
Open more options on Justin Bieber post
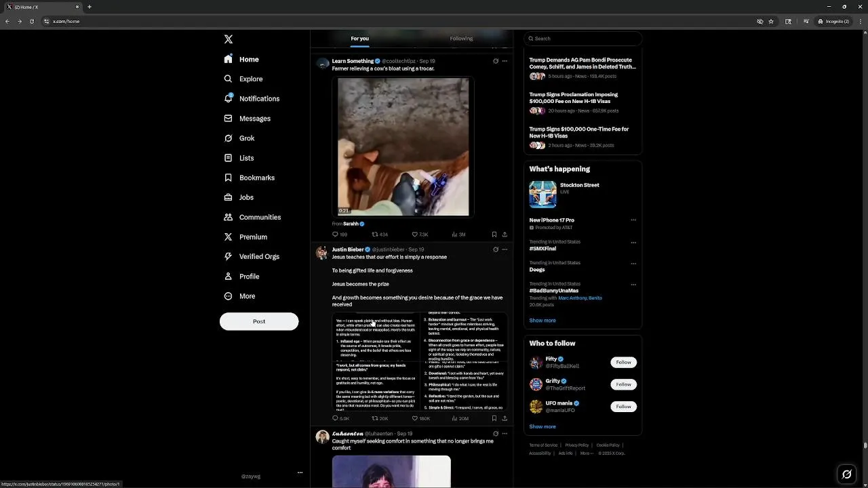[505, 249]
